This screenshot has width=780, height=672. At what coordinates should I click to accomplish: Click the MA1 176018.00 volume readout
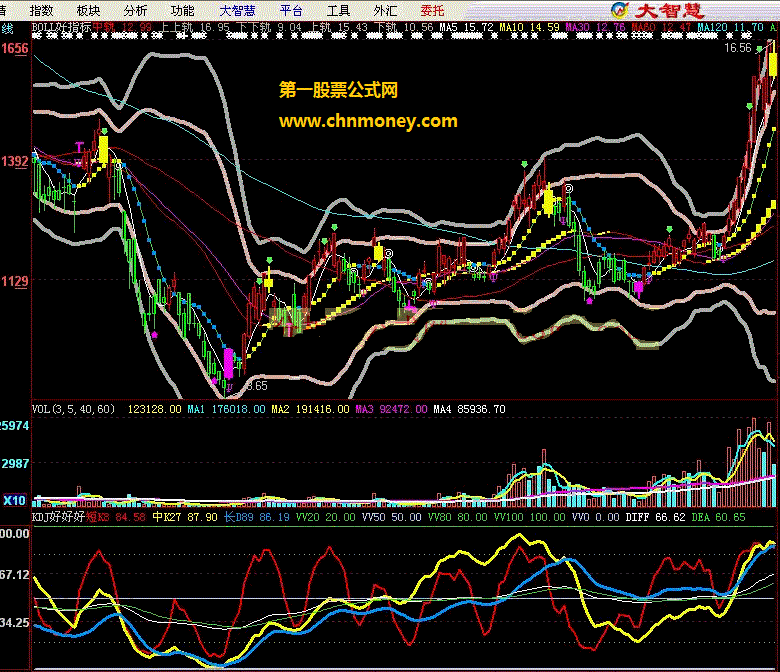point(226,409)
